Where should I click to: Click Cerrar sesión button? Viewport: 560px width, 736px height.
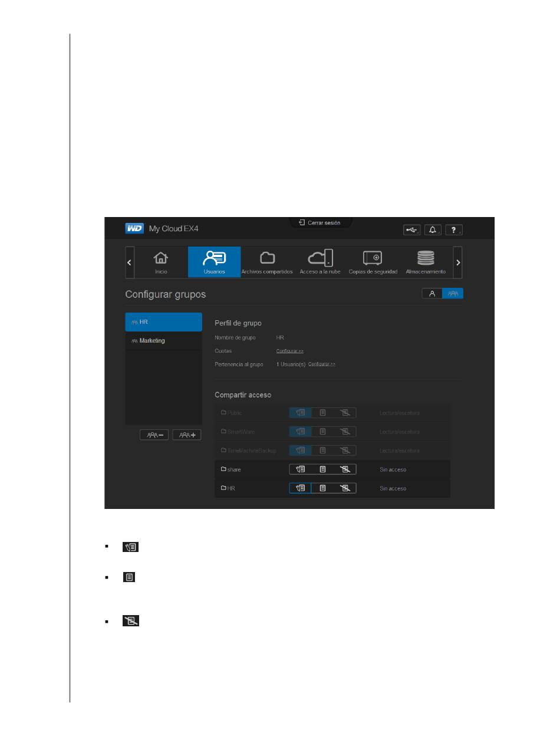click(x=320, y=223)
